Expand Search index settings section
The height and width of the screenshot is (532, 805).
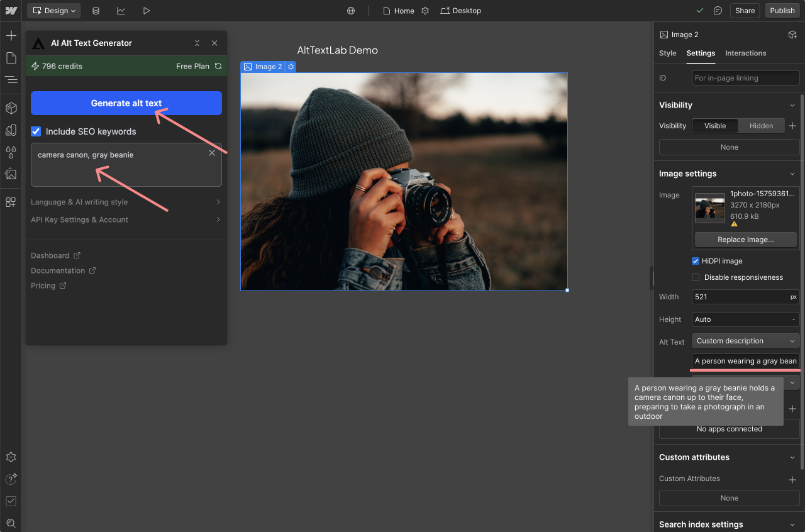point(792,524)
